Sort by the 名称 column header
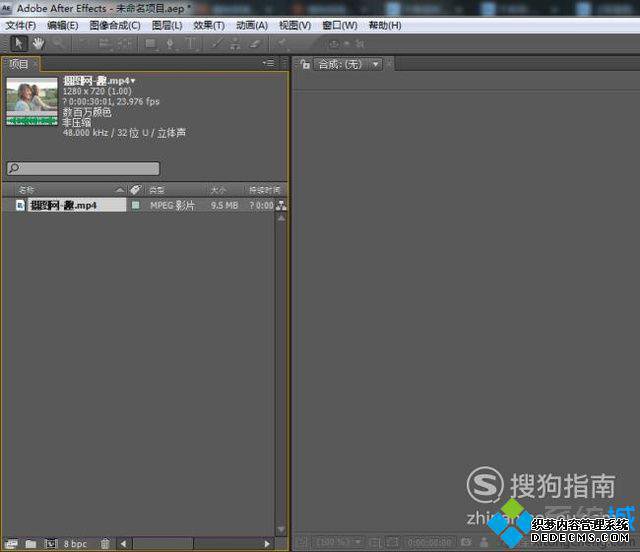 pyautogui.click(x=27, y=190)
